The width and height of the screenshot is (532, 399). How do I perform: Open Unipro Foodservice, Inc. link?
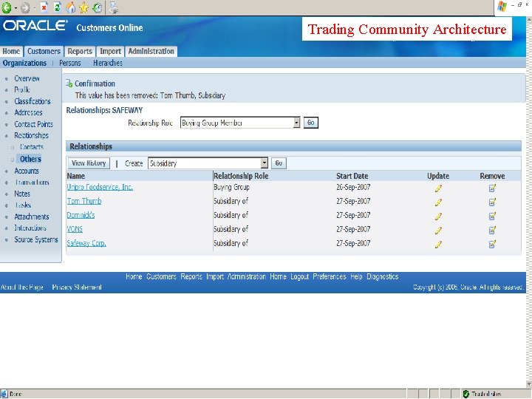click(100, 187)
